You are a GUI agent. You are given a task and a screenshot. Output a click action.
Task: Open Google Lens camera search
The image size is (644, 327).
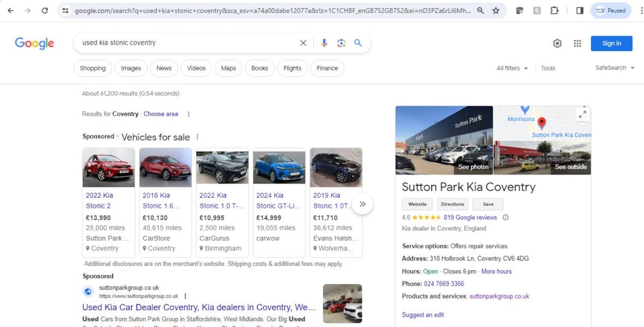341,42
